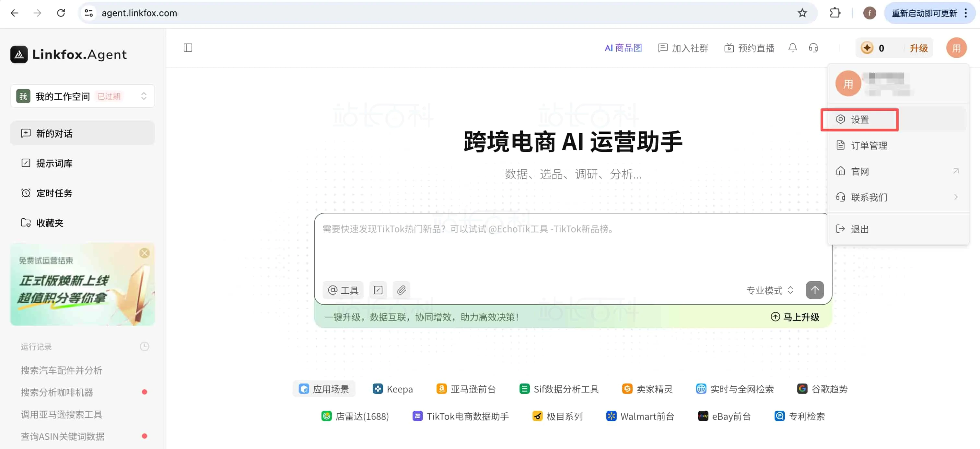Open 预约直播 with the camera icon
This screenshot has width=980, height=449.
click(x=748, y=48)
